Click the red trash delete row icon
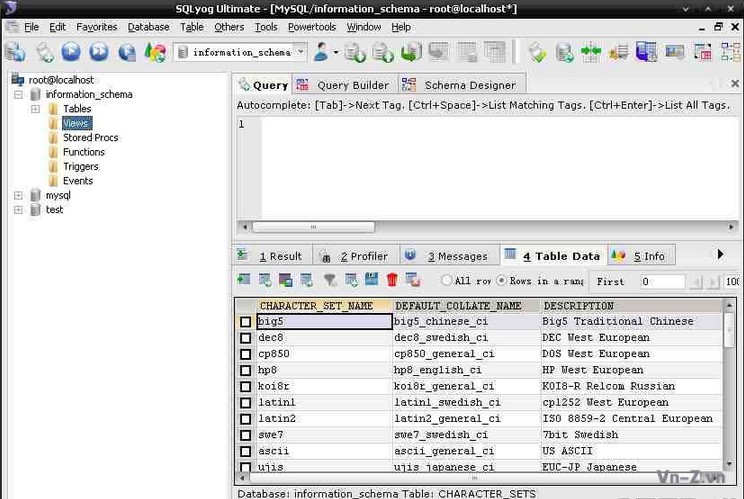 pyautogui.click(x=392, y=281)
